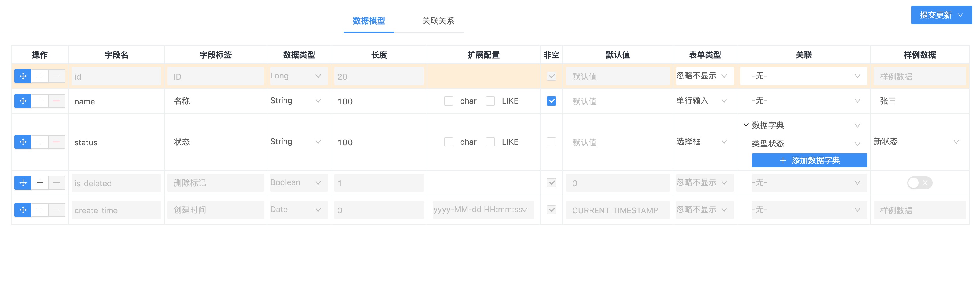
Task: Switch to the 关联关系 tab
Action: (x=438, y=21)
